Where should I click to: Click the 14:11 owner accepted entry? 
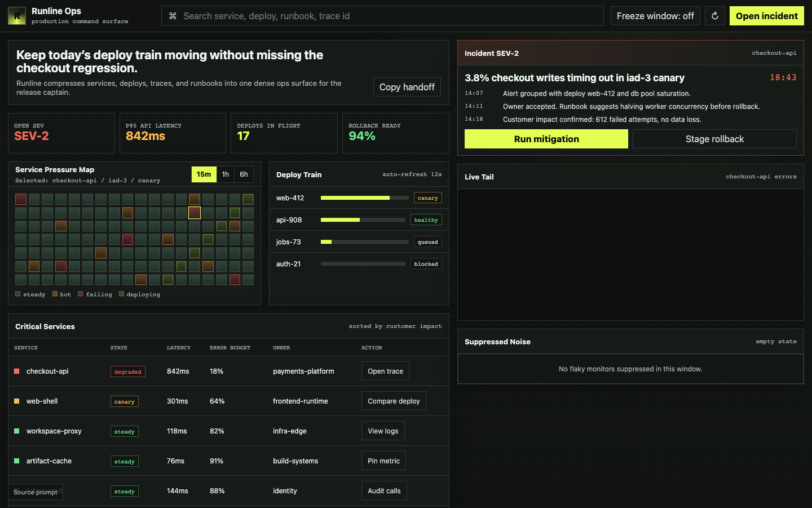click(630, 107)
